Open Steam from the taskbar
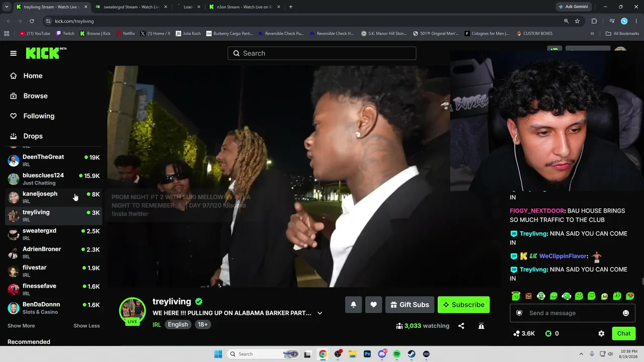Image resolution: width=644 pixels, height=362 pixels. point(411,354)
